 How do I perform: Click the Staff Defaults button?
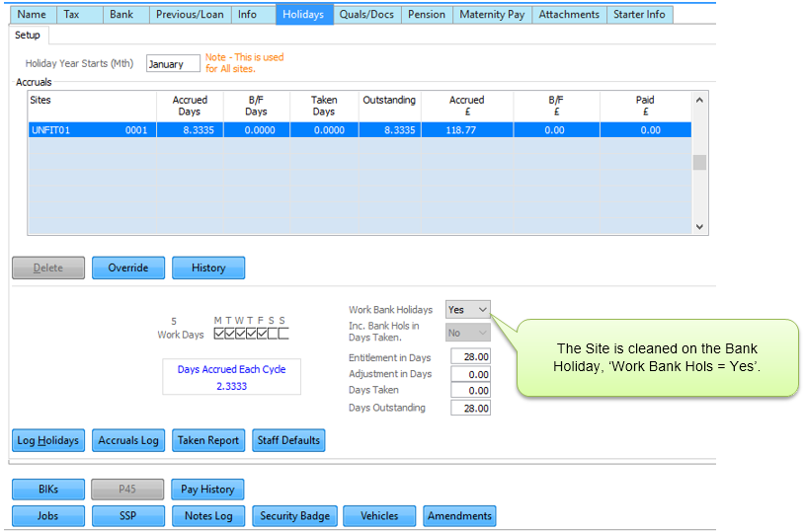(x=288, y=440)
